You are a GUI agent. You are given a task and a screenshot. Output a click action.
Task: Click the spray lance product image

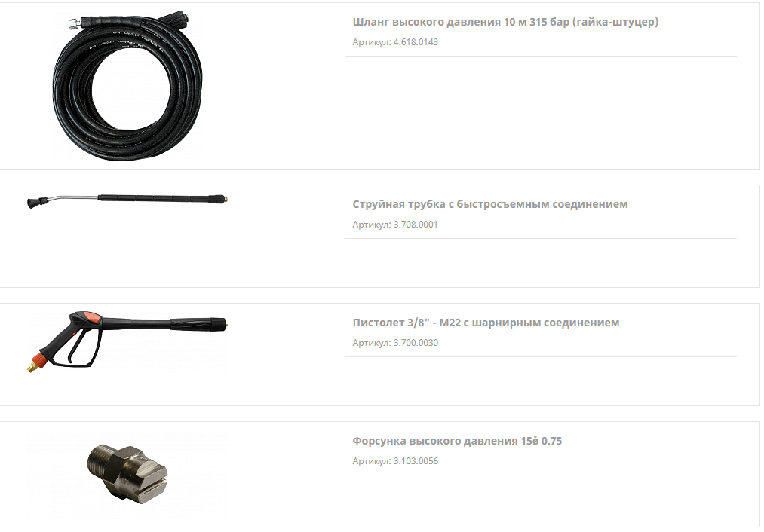127,200
